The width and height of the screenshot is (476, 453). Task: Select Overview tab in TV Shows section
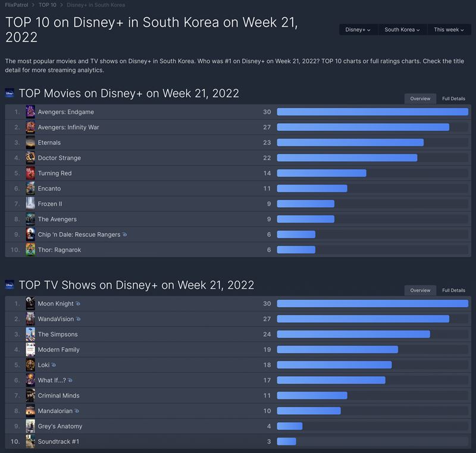[420, 290]
